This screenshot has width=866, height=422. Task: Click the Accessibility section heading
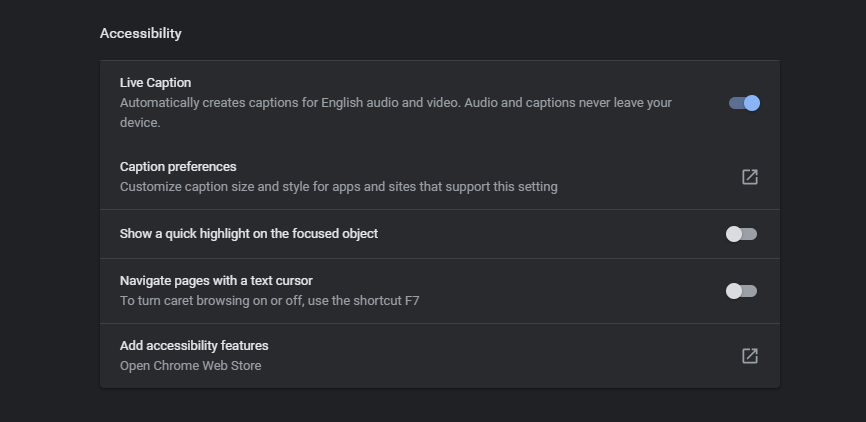point(140,33)
